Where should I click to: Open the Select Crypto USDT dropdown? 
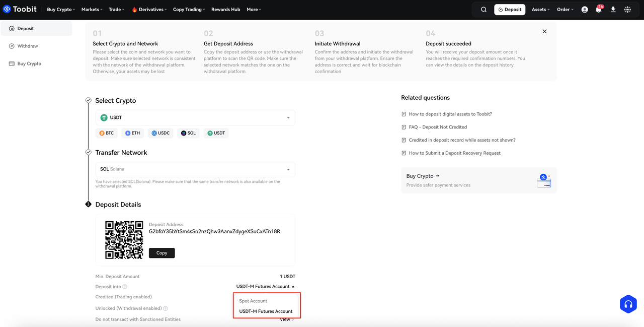[195, 117]
